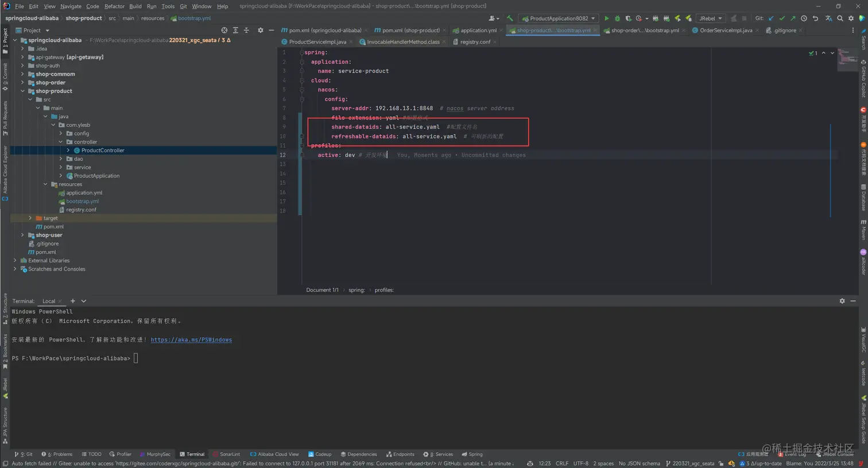Click CRLF line separator status item

(562, 463)
